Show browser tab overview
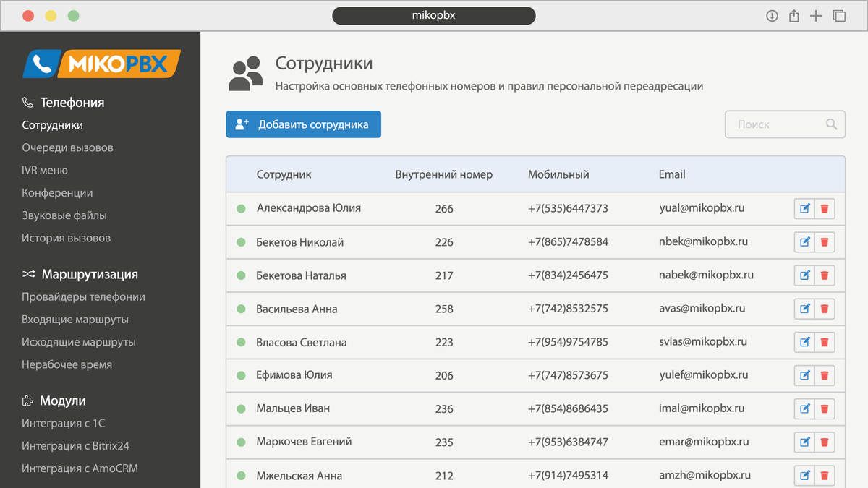Viewport: 868px width, 488px height. (839, 16)
